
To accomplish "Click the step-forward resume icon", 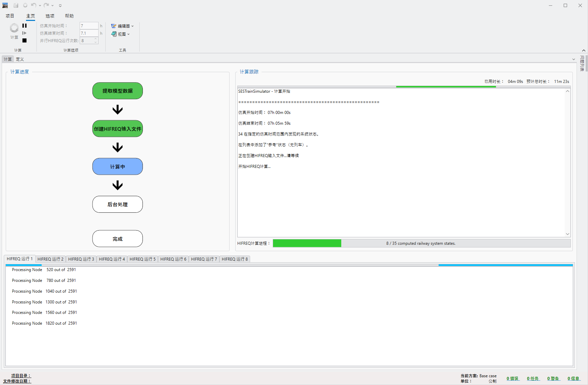I will click(x=24, y=33).
